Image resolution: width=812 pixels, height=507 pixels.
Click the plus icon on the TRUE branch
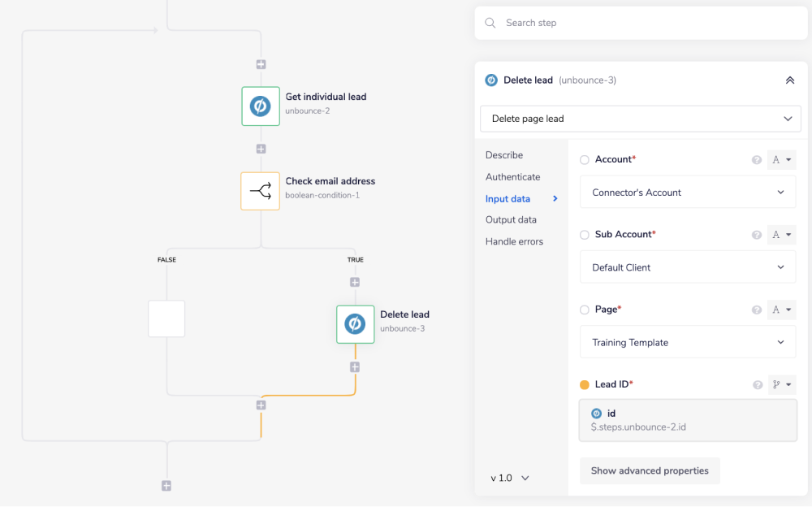point(355,282)
